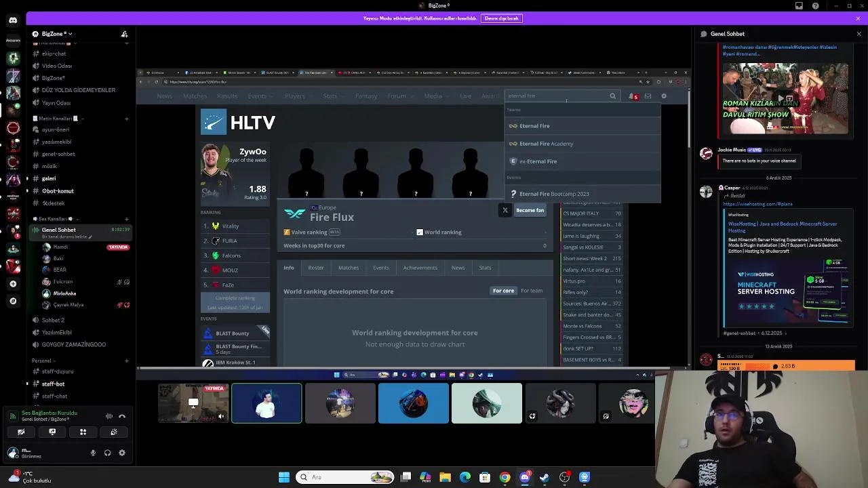Open the staff-duyuru channel

tap(58, 371)
